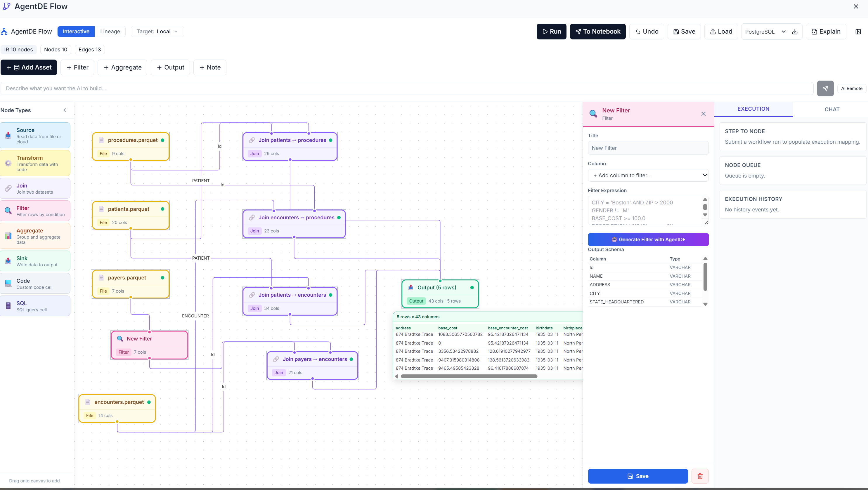The height and width of the screenshot is (490, 868).
Task: Click the Output (5 rows) node icon
Action: click(411, 287)
